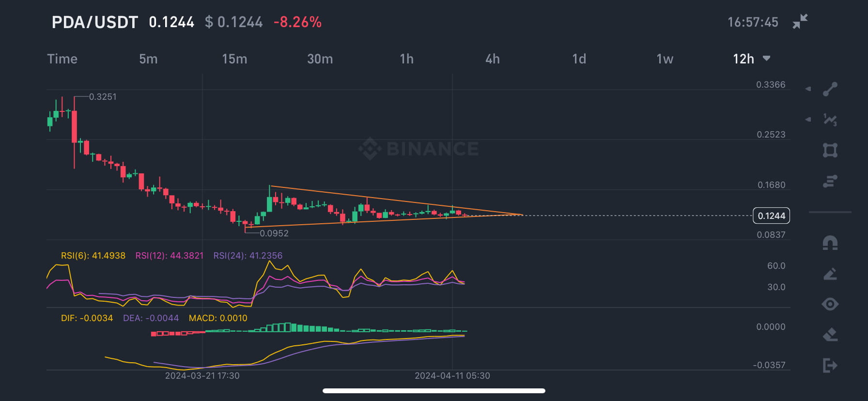Select the 15m interval

pyautogui.click(x=234, y=59)
